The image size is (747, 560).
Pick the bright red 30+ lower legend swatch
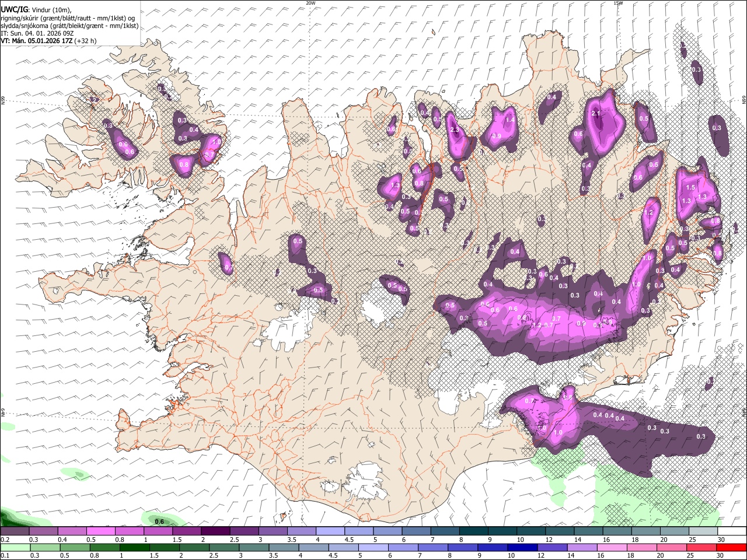[x=731, y=547]
